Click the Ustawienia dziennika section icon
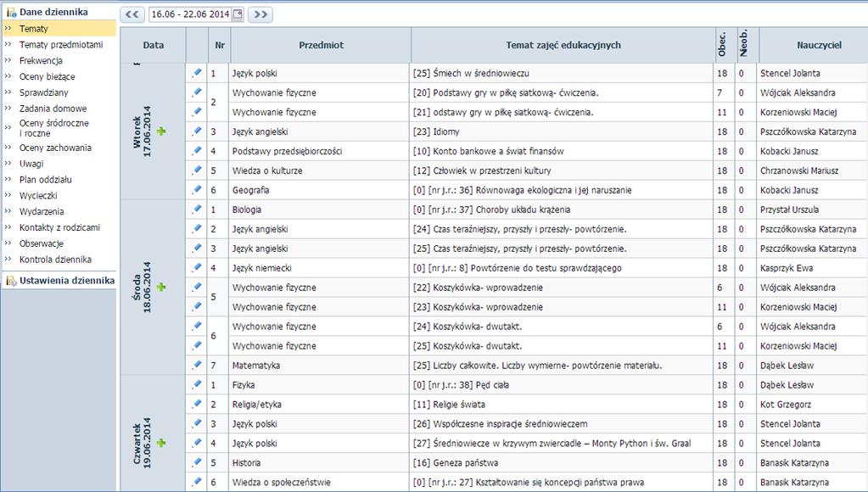The image size is (868, 492). pyautogui.click(x=11, y=281)
